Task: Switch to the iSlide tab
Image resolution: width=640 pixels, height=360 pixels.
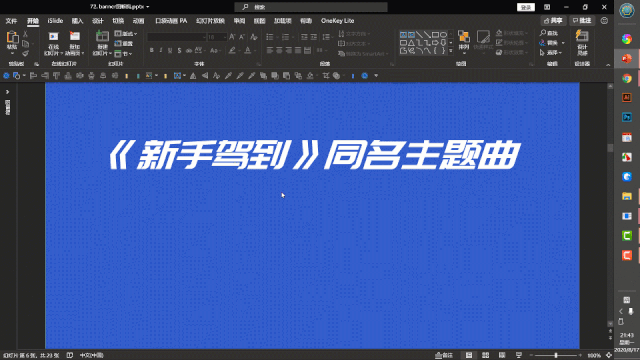Action: pos(55,21)
